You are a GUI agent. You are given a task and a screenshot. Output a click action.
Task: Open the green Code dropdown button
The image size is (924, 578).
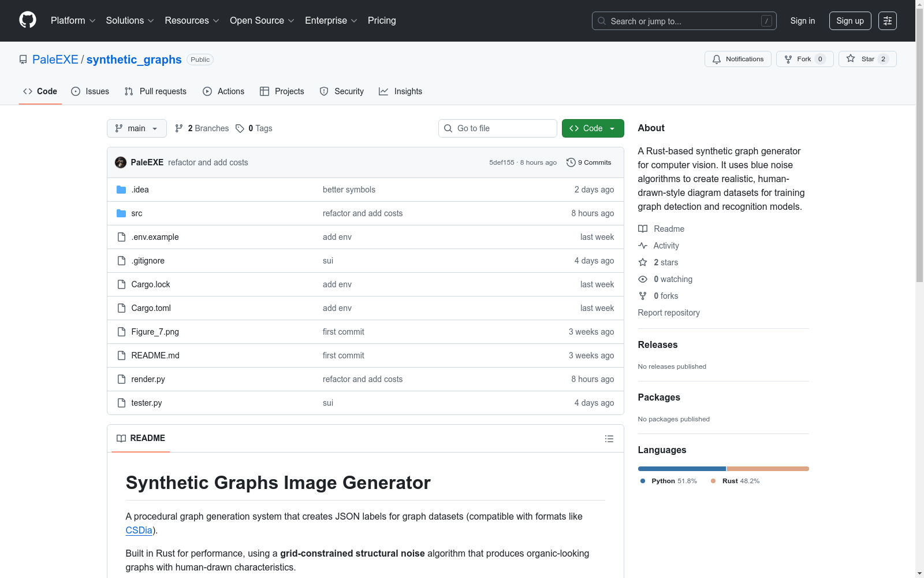click(593, 128)
